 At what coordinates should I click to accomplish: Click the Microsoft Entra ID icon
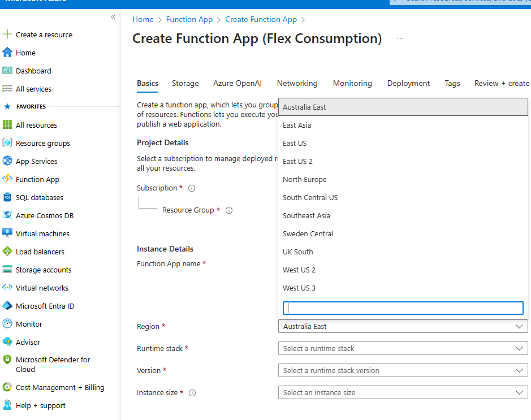(x=7, y=306)
